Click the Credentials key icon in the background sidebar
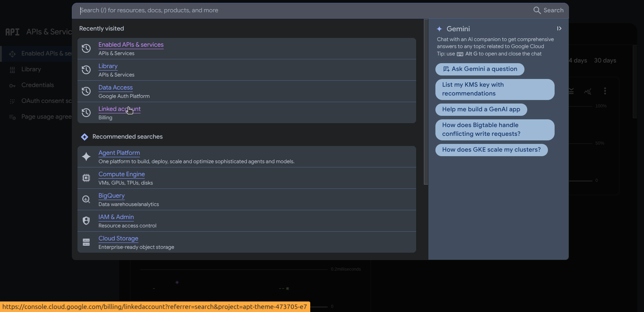Viewport: 644px width, 312px height. point(12,85)
